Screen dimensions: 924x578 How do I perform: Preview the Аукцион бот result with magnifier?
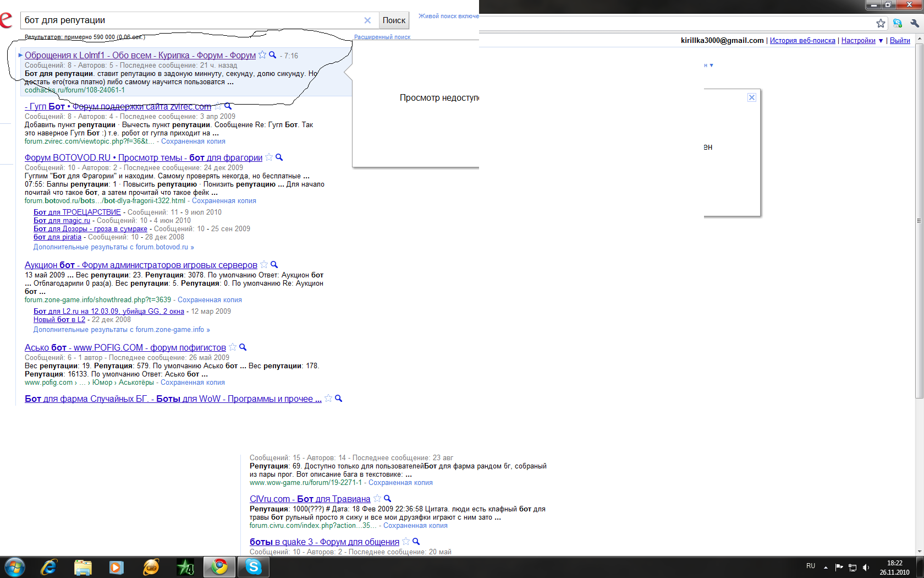pyautogui.click(x=274, y=265)
